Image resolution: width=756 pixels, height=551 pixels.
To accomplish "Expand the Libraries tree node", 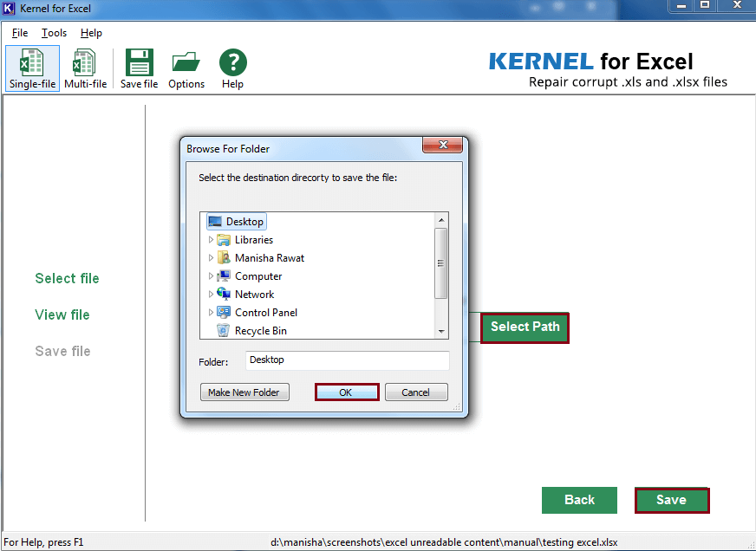I will coord(211,239).
